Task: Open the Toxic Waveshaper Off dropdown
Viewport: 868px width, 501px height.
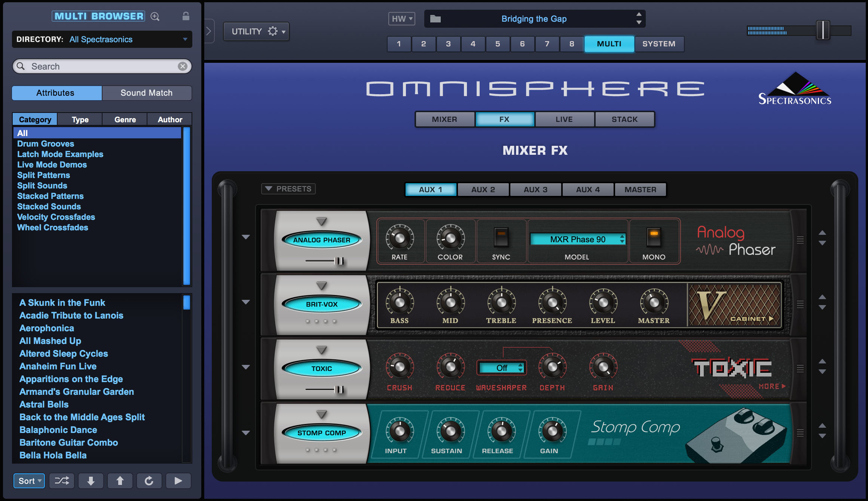Action: (501, 368)
